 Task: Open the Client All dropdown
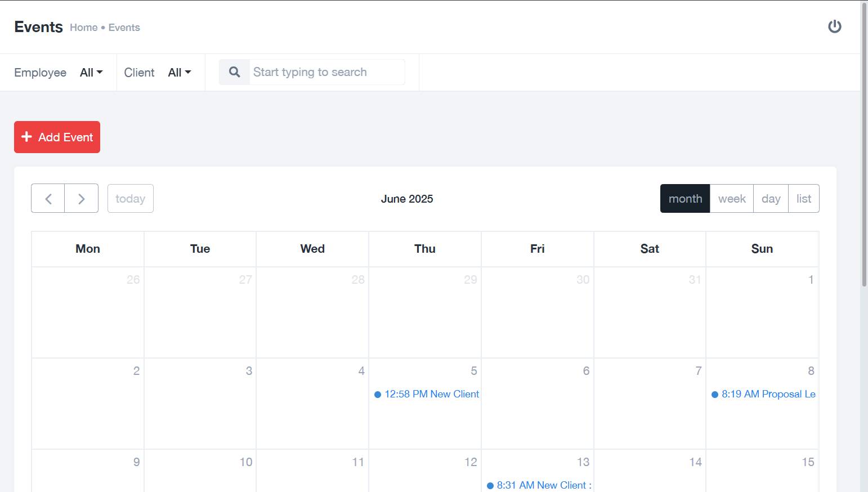(x=180, y=72)
